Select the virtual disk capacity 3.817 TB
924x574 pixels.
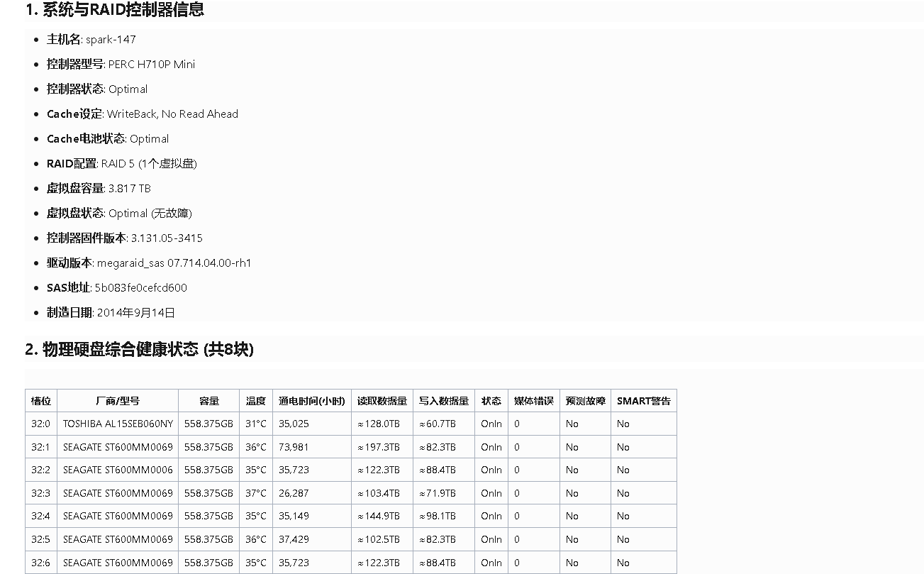click(x=130, y=189)
